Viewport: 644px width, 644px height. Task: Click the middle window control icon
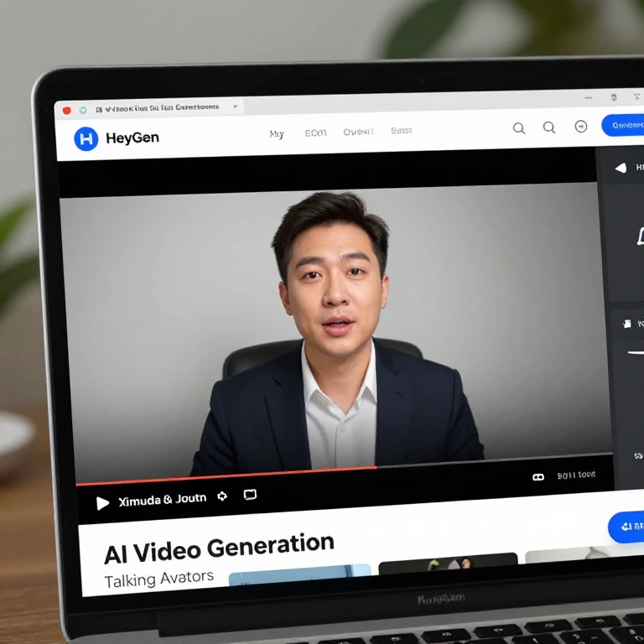[x=614, y=97]
